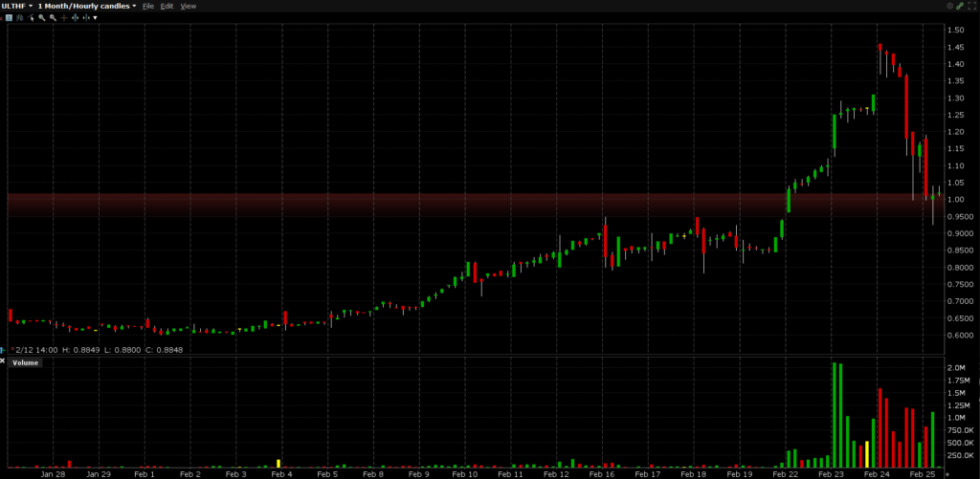The width and height of the screenshot is (980, 479).
Task: Open the chart settings gear icon
Action: coord(950,6)
